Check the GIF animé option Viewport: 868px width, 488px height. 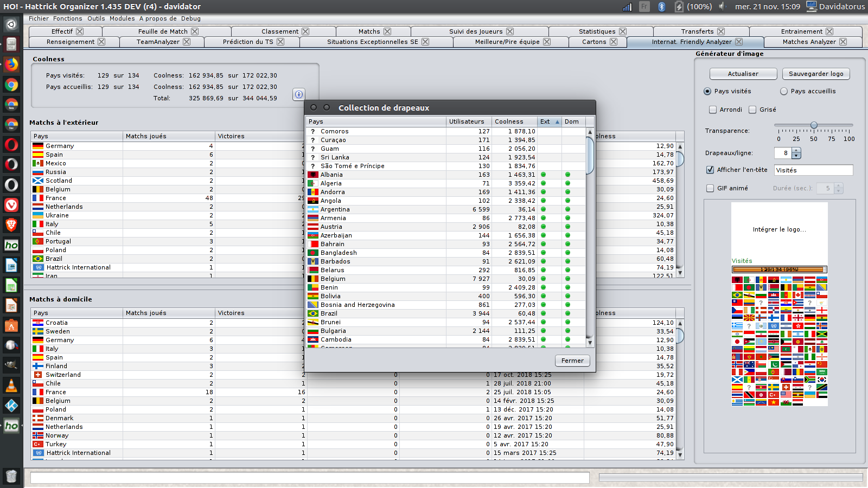pos(710,188)
